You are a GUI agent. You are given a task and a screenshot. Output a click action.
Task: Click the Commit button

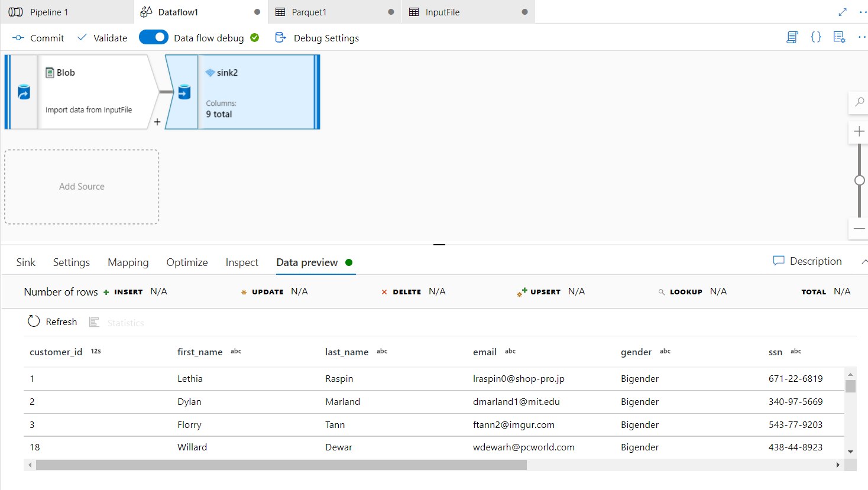38,38
